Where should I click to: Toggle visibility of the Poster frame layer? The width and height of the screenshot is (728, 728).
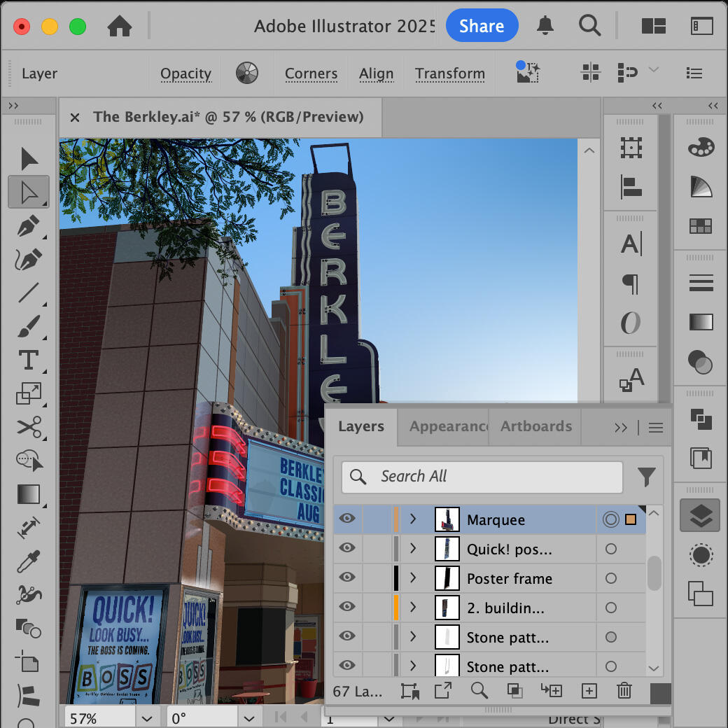tap(346, 578)
